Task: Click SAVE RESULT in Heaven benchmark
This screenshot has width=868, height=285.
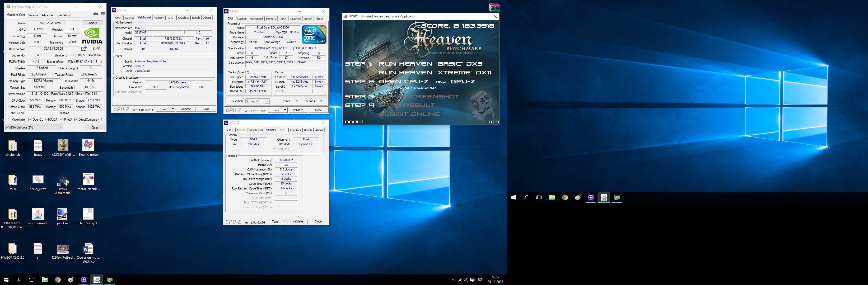Action: click(x=407, y=105)
